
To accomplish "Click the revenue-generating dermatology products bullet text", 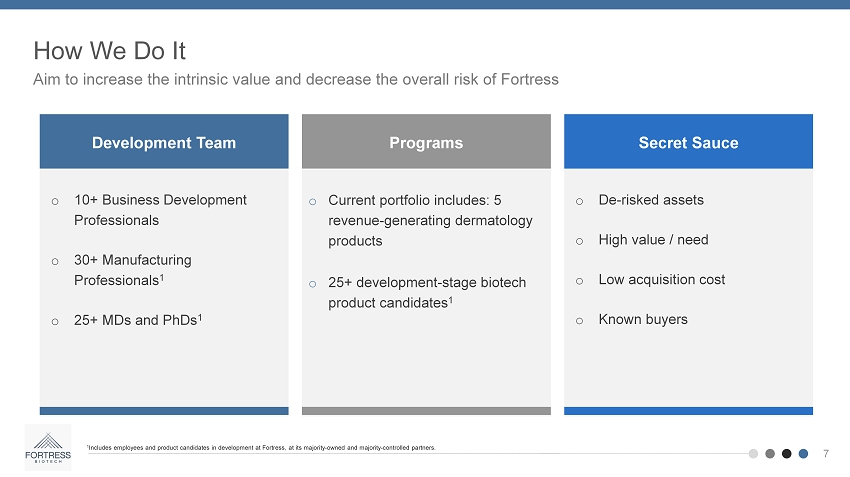I will 430,220.
